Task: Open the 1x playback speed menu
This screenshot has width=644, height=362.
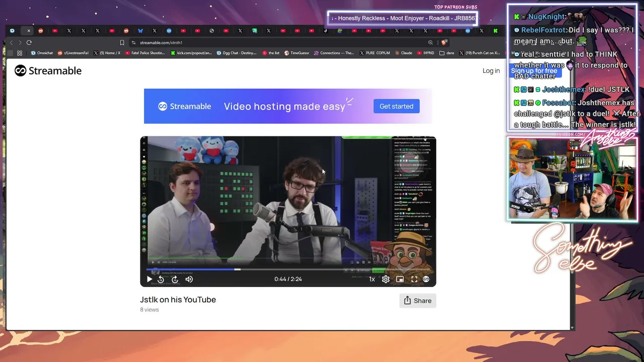Action: (372, 279)
